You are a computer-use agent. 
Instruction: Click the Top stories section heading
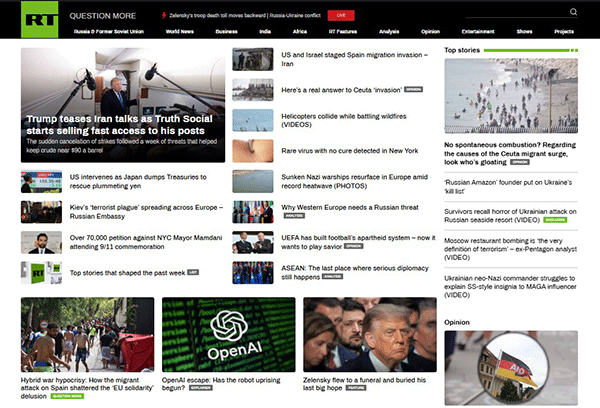[462, 50]
